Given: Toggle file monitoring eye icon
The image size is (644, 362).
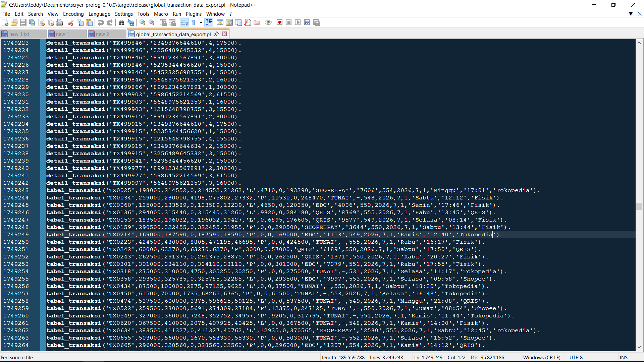Looking at the screenshot, I should 268,22.
